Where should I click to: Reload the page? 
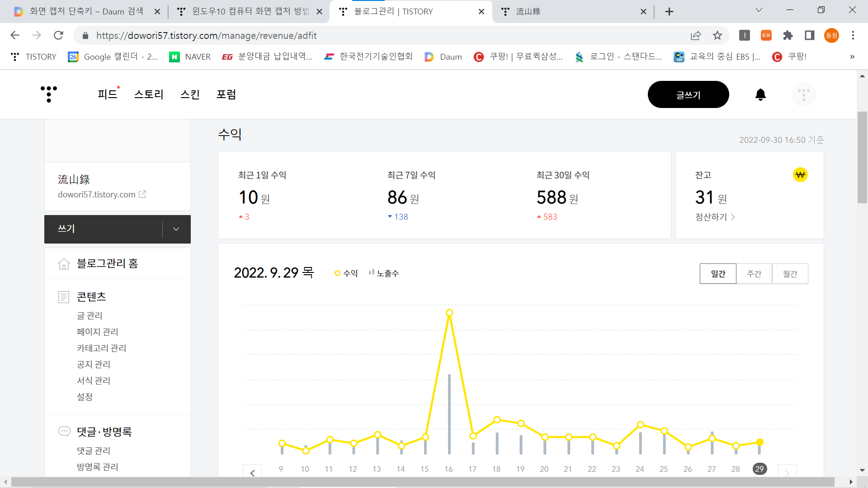click(58, 35)
